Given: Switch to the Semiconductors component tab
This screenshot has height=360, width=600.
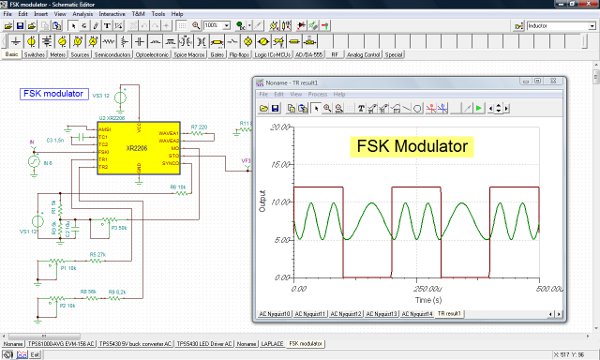Looking at the screenshot, I should (x=112, y=55).
